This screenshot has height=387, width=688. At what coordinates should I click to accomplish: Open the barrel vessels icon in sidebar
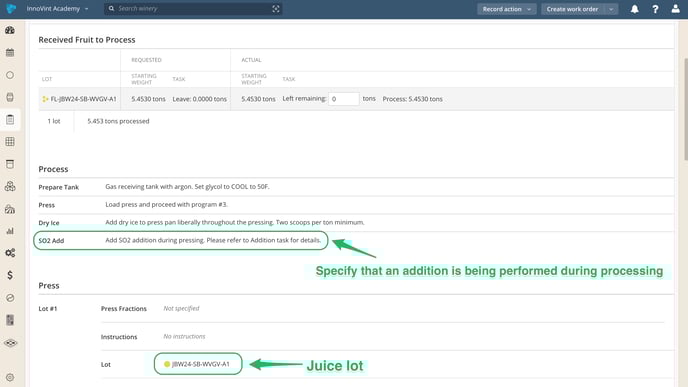click(x=10, y=97)
